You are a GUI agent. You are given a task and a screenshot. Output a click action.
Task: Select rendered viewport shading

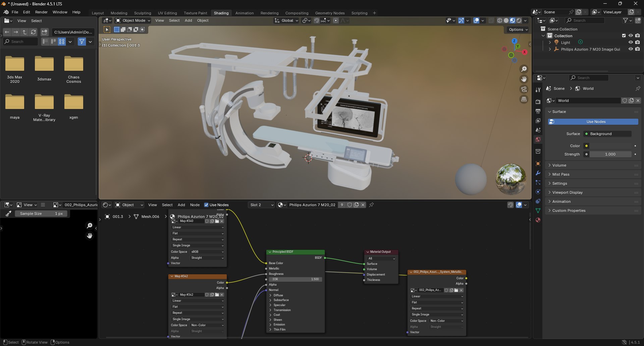(x=519, y=20)
